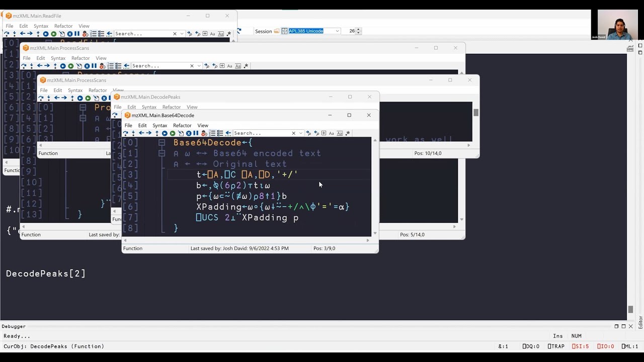Open the Refactor menu in Base64Decode window
This screenshot has height=362, width=644.
(x=182, y=125)
